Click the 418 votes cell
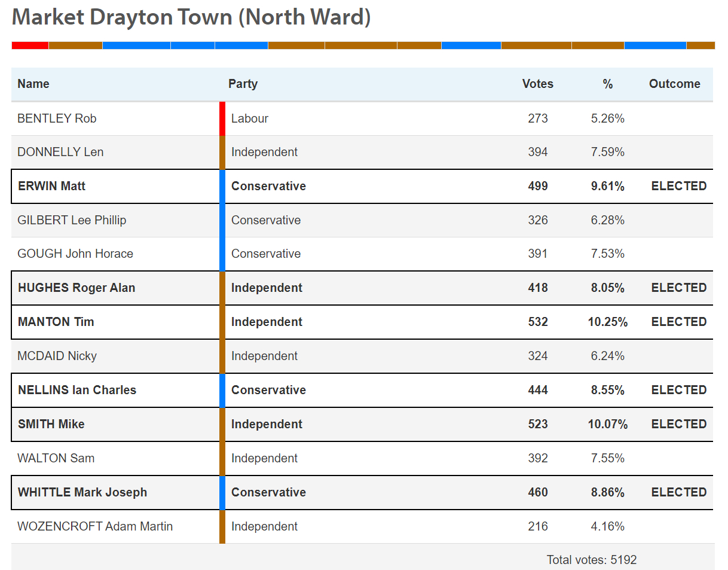This screenshot has width=728, height=570. pos(538,288)
